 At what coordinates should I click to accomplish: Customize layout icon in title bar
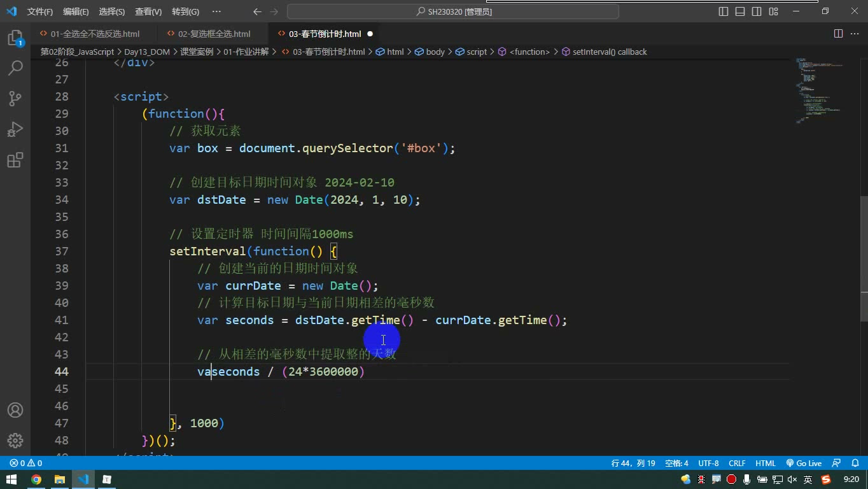pyautogui.click(x=773, y=11)
